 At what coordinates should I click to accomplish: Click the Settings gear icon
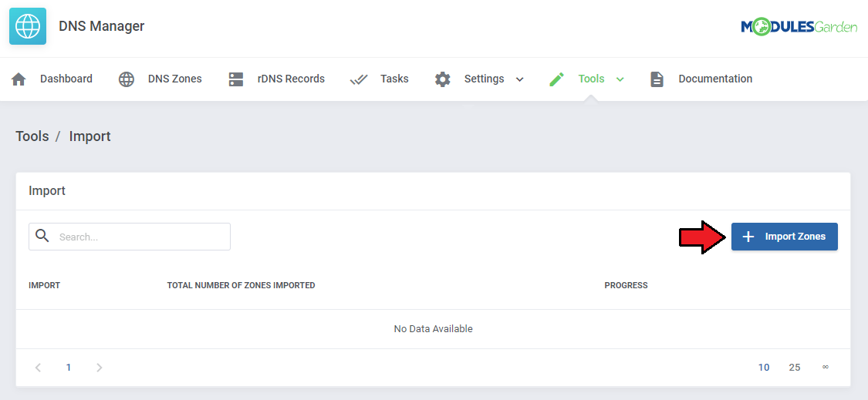[x=442, y=79]
